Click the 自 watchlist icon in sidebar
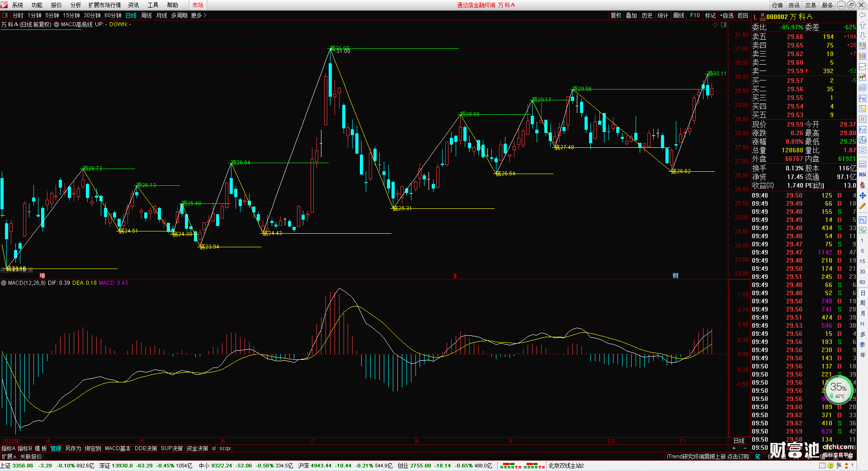Image resolution: width=868 pixels, height=471 pixels. tap(863, 119)
